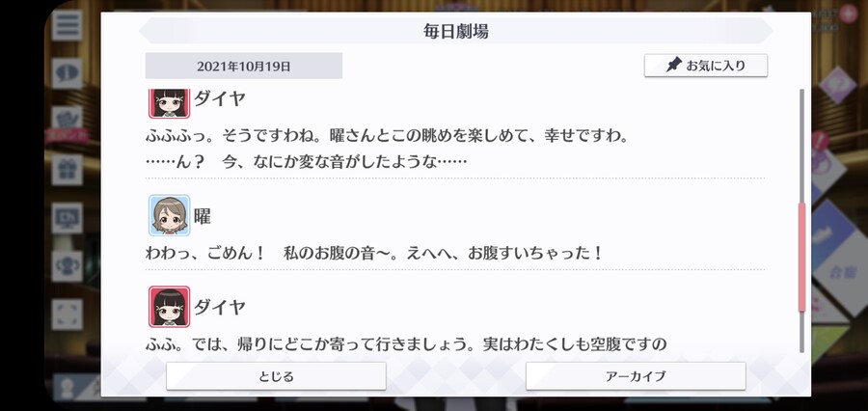Open the gift box present icon
The height and width of the screenshot is (411, 868).
[67, 169]
